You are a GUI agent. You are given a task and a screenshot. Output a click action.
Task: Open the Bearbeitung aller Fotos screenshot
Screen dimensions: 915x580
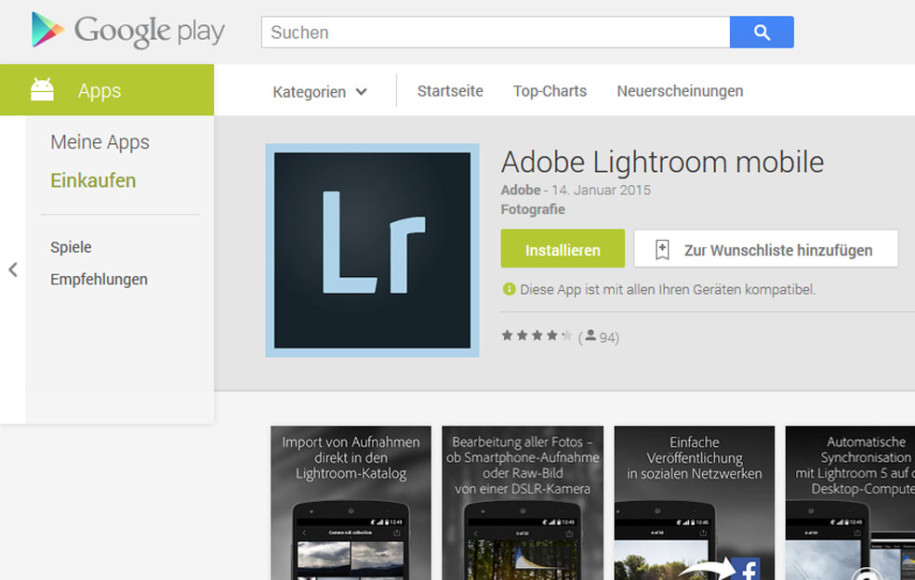coord(522,503)
